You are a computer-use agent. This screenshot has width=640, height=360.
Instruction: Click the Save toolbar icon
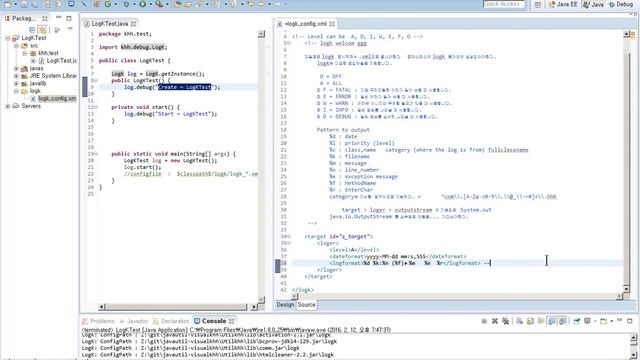pyautogui.click(x=24, y=4)
